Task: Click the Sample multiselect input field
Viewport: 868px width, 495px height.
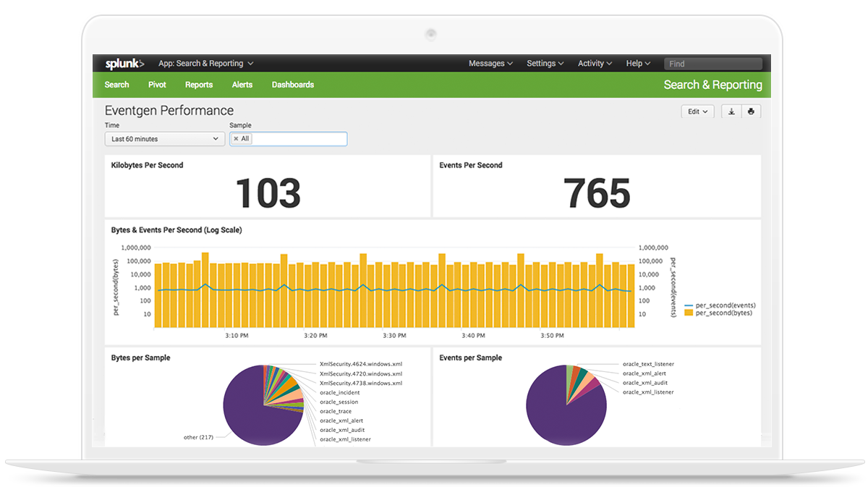Action: (x=298, y=139)
